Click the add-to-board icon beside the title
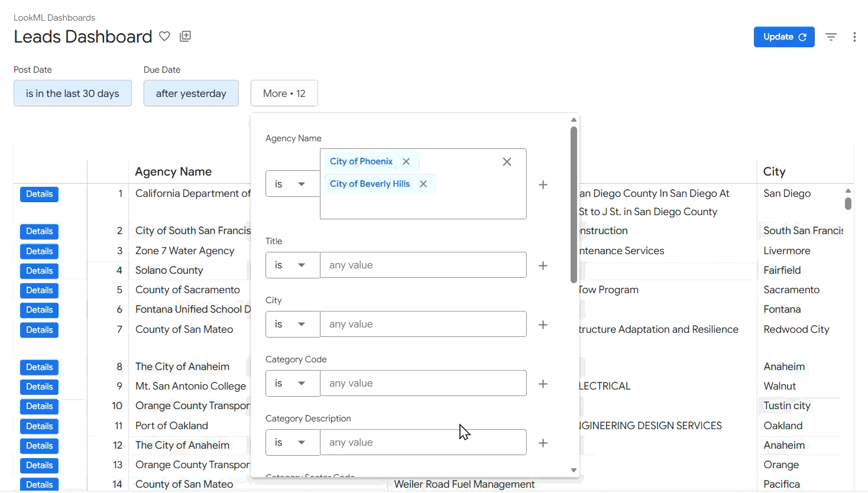Screen dimensions: 868x493 click(185, 37)
